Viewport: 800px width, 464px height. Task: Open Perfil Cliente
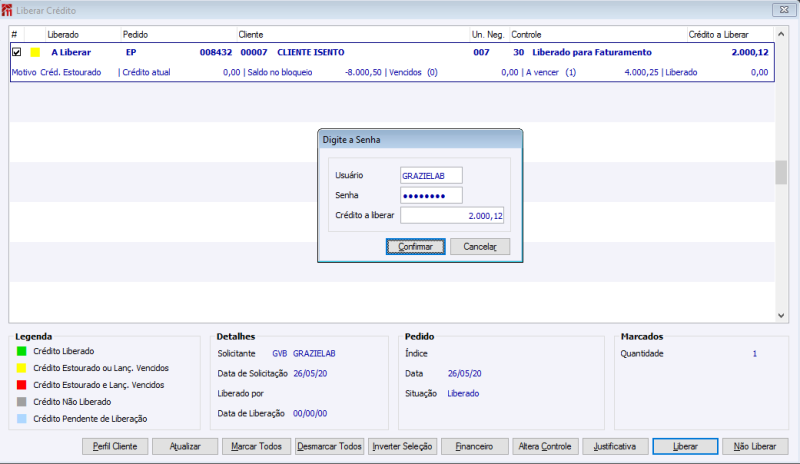[115, 446]
